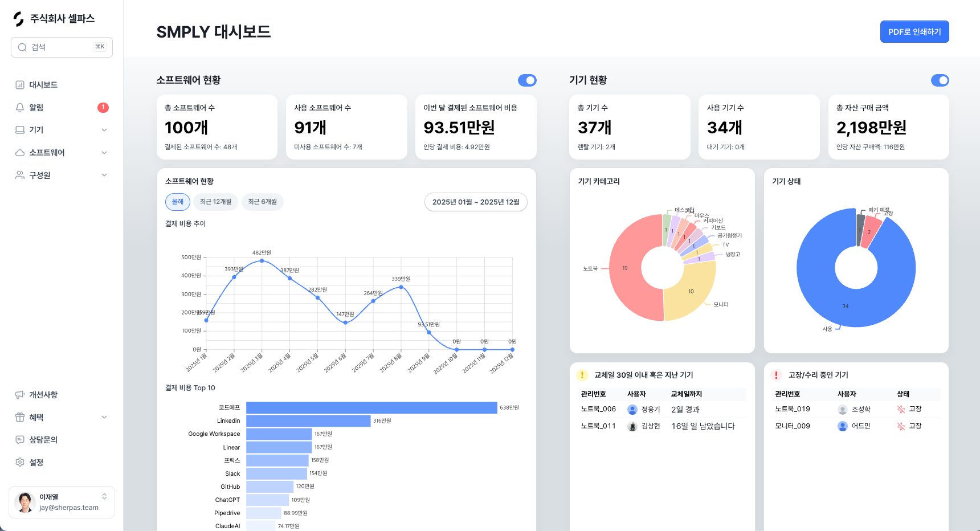Select the 기기 device icon in the sidebar
Image resolution: width=980 pixels, height=531 pixels.
pos(19,130)
